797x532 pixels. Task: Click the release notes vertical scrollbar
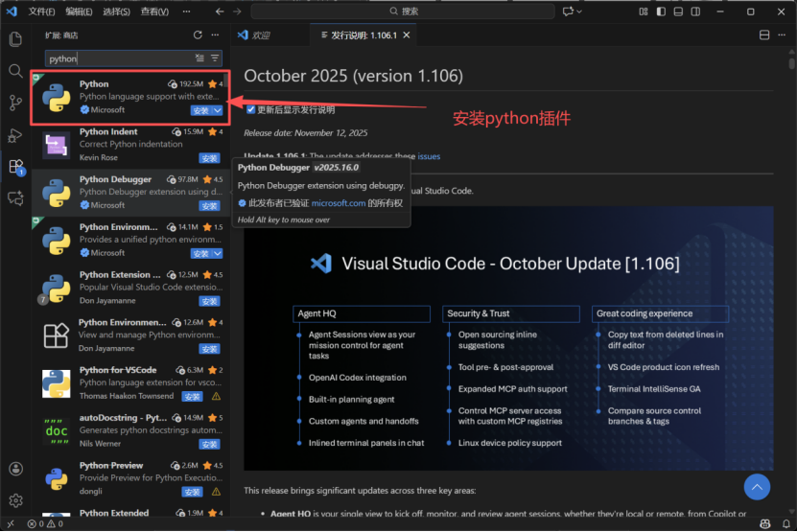[x=791, y=64]
